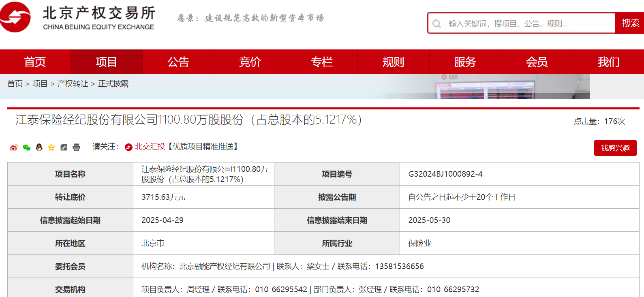Viewport: 644px width, 297px height.
Task: Click the project name value cell
Action: pyautogui.click(x=203, y=174)
